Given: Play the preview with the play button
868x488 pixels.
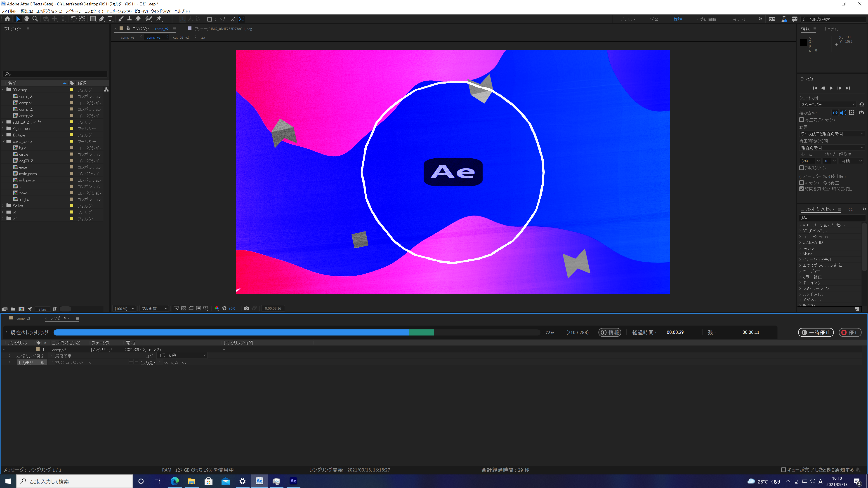Looking at the screenshot, I should pyautogui.click(x=831, y=88).
